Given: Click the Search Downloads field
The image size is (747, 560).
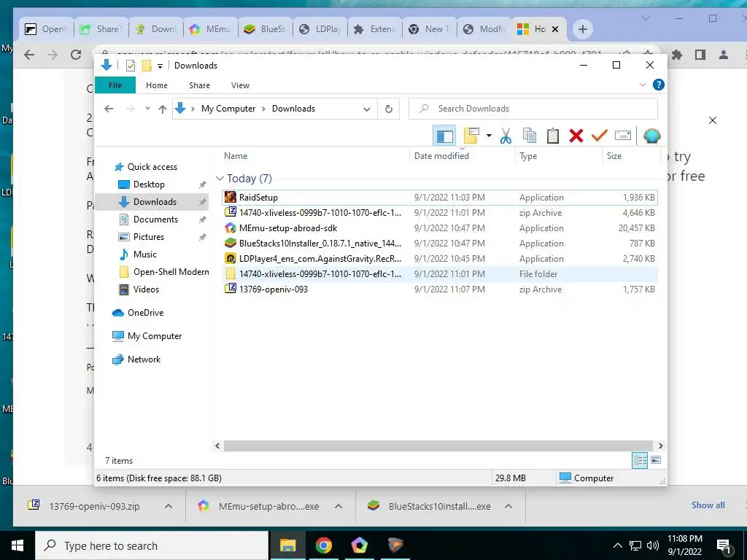Looking at the screenshot, I should tap(533, 109).
